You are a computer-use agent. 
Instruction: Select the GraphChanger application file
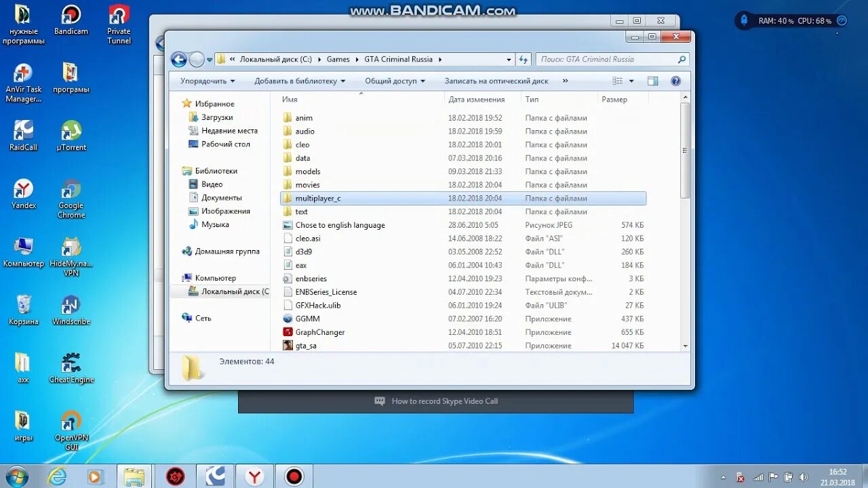pyautogui.click(x=463, y=332)
